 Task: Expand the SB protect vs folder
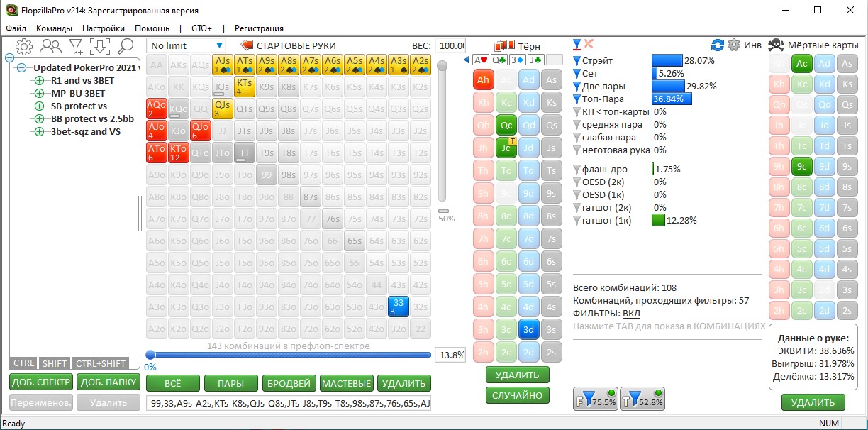(39, 106)
